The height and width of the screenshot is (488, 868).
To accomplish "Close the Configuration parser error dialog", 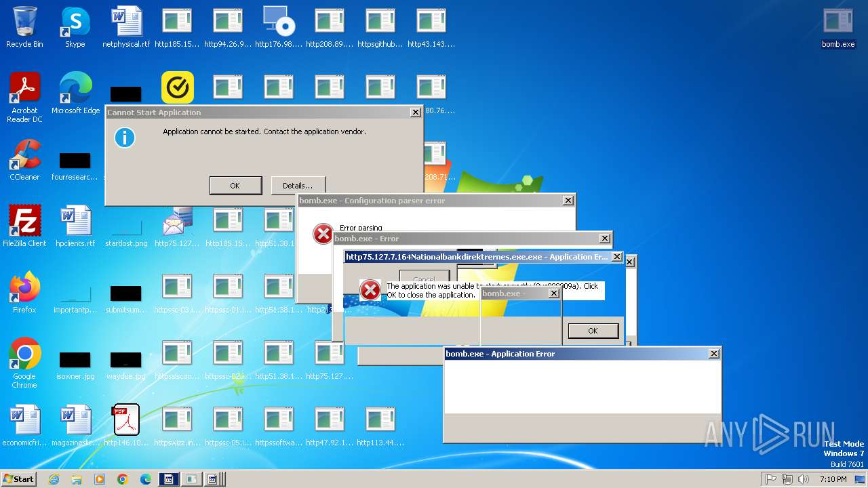I will (568, 200).
